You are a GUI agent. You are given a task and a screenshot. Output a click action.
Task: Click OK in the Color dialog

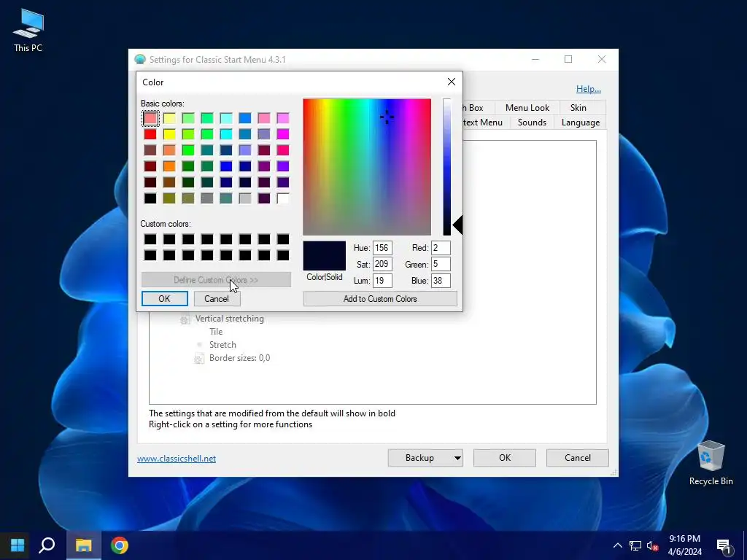pyautogui.click(x=164, y=298)
